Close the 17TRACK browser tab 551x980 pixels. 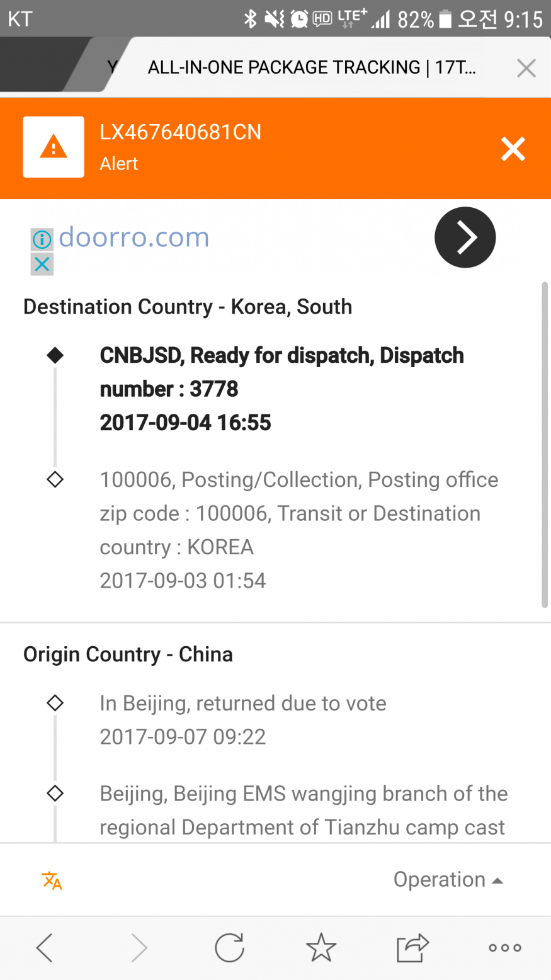526,68
